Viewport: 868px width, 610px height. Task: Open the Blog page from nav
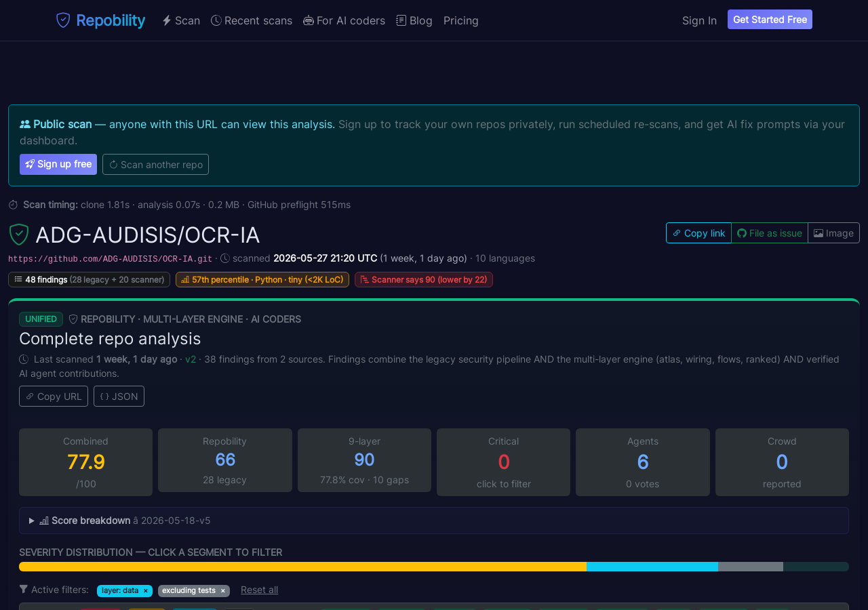click(414, 20)
